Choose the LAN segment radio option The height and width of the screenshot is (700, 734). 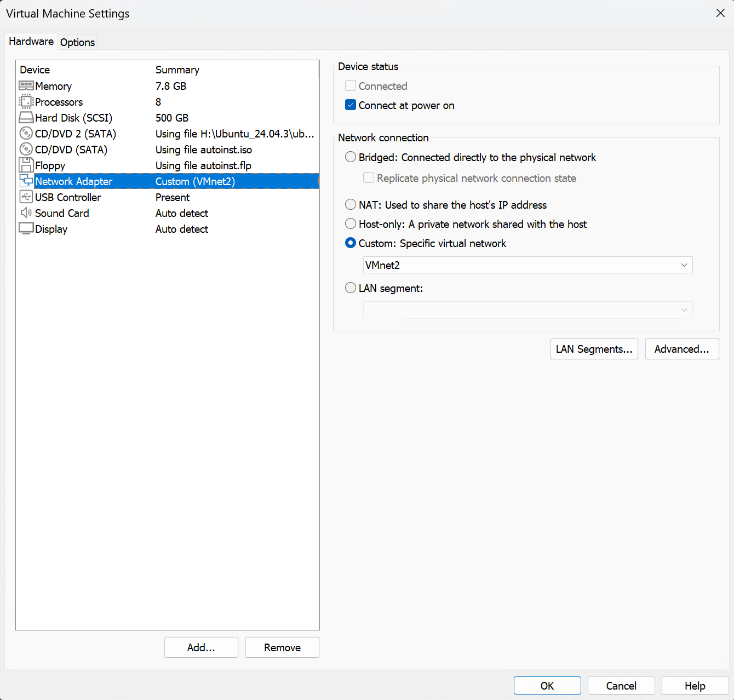point(351,288)
